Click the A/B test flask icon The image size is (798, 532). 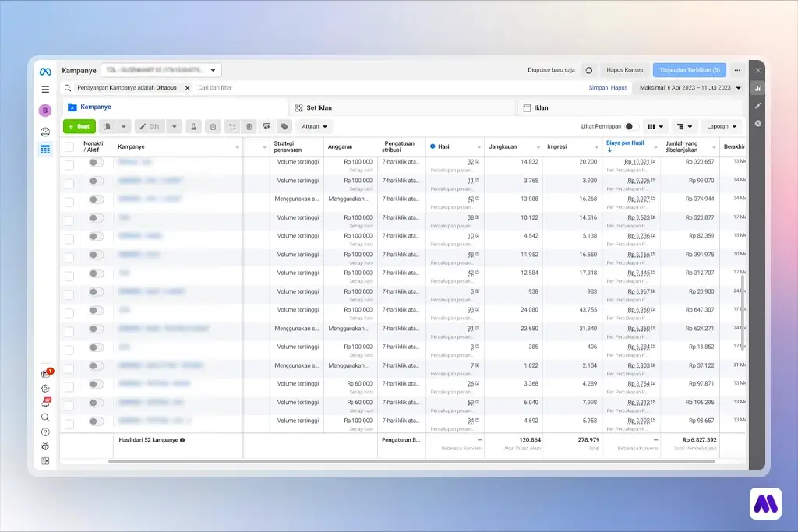[x=193, y=127]
